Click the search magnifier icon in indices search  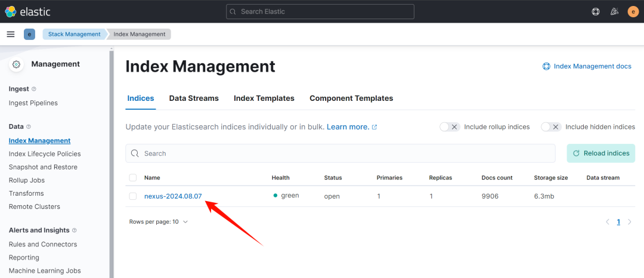point(135,153)
